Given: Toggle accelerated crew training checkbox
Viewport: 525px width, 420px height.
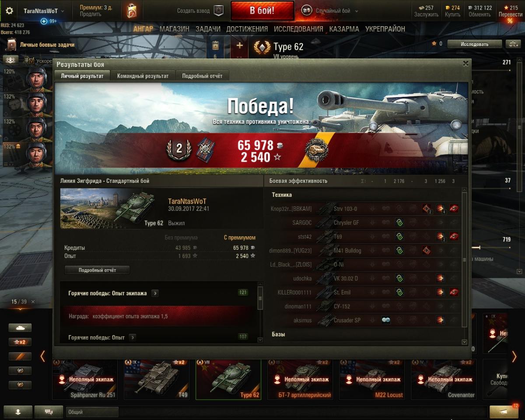Looking at the screenshot, I should pyautogui.click(x=31, y=61).
